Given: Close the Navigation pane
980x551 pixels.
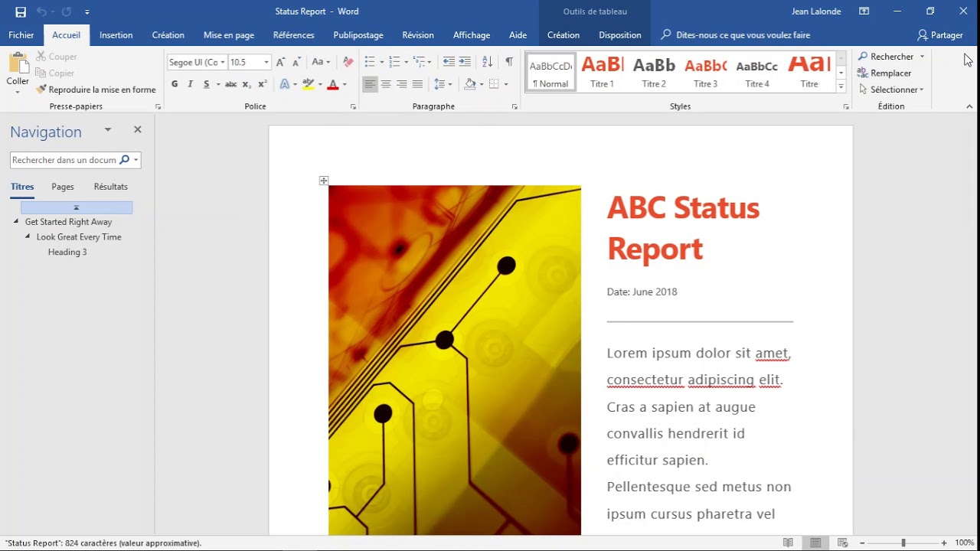Looking at the screenshot, I should [138, 130].
